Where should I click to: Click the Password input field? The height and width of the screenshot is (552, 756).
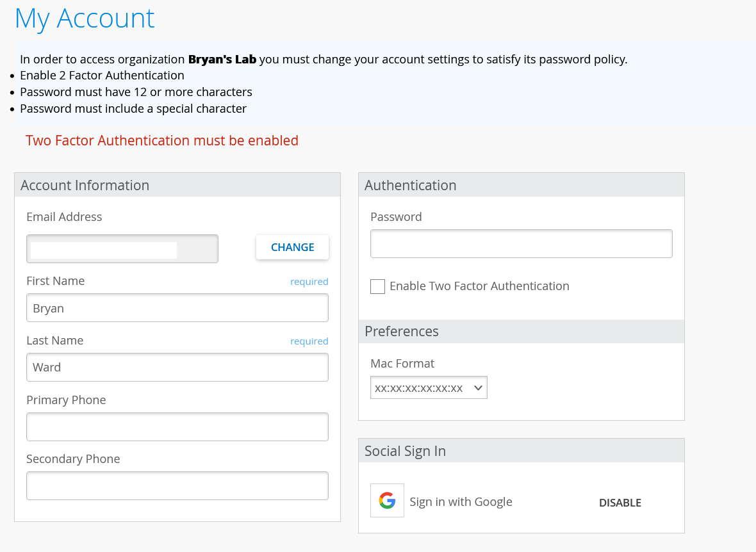click(521, 243)
